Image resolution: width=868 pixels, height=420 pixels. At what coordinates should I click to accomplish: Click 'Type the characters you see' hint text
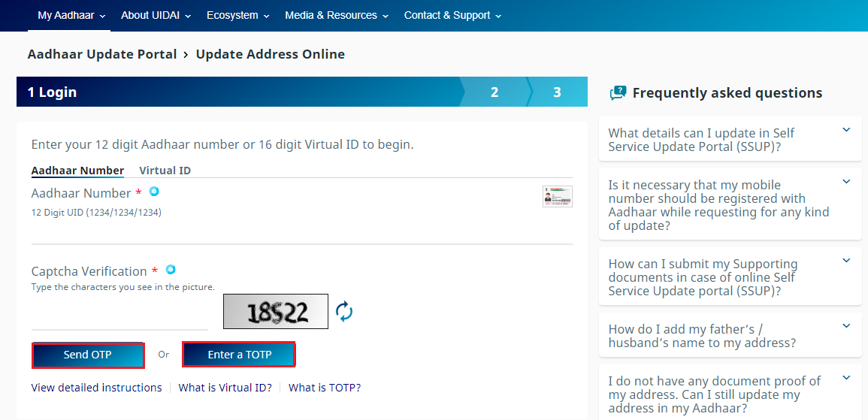coord(123,287)
